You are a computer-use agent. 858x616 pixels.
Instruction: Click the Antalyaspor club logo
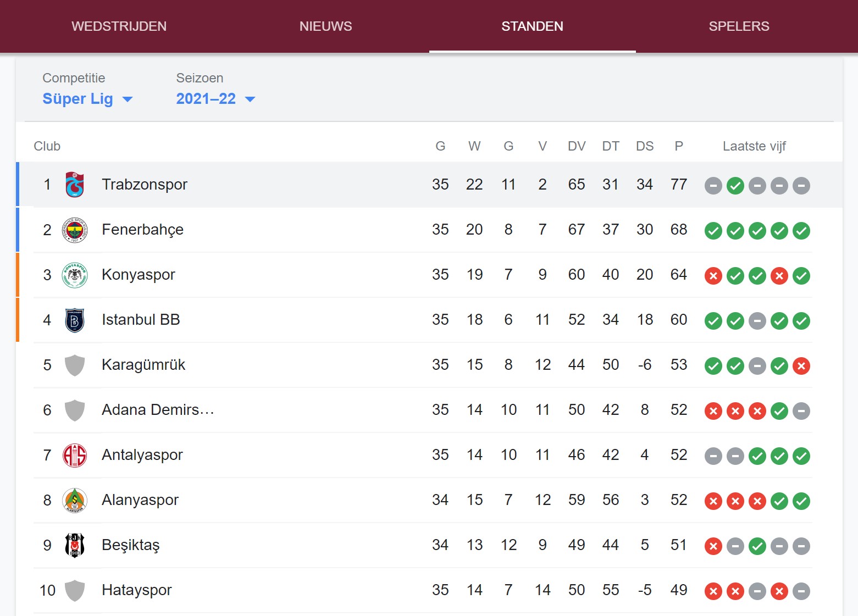pos(75,455)
